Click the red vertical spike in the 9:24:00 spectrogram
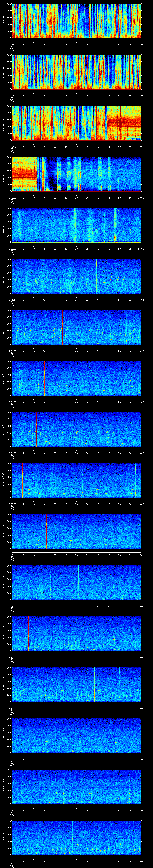Image resolution: width=153 pixels, height=868 pixels. point(36,429)
